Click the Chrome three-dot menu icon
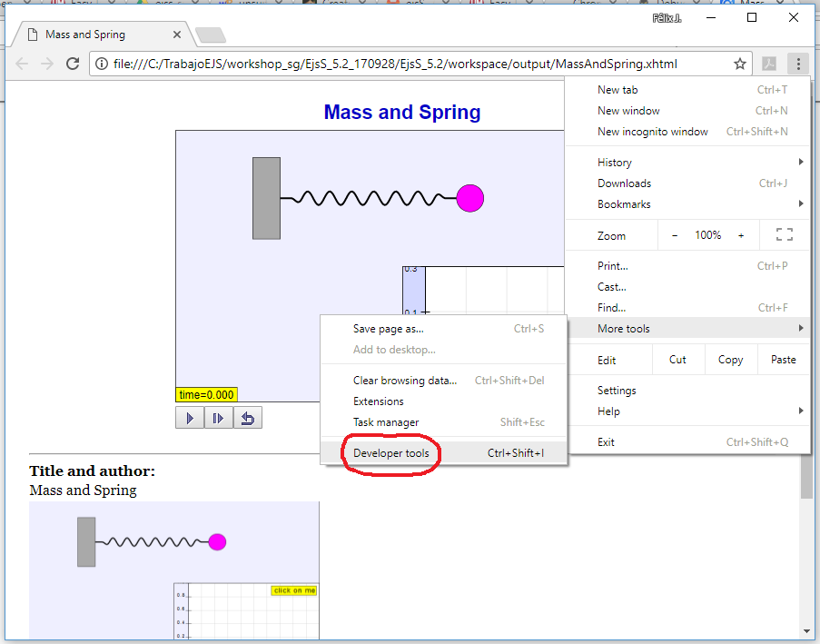This screenshot has width=820, height=644. pyautogui.click(x=798, y=64)
